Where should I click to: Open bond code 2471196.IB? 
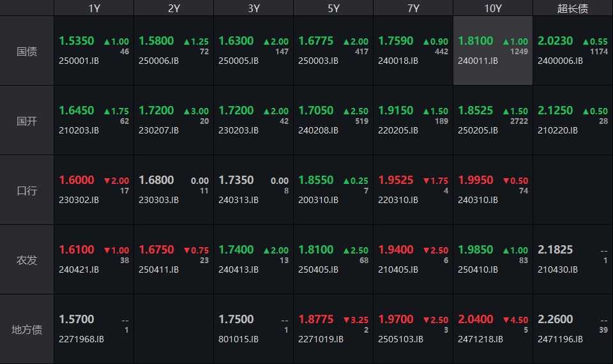pos(560,339)
